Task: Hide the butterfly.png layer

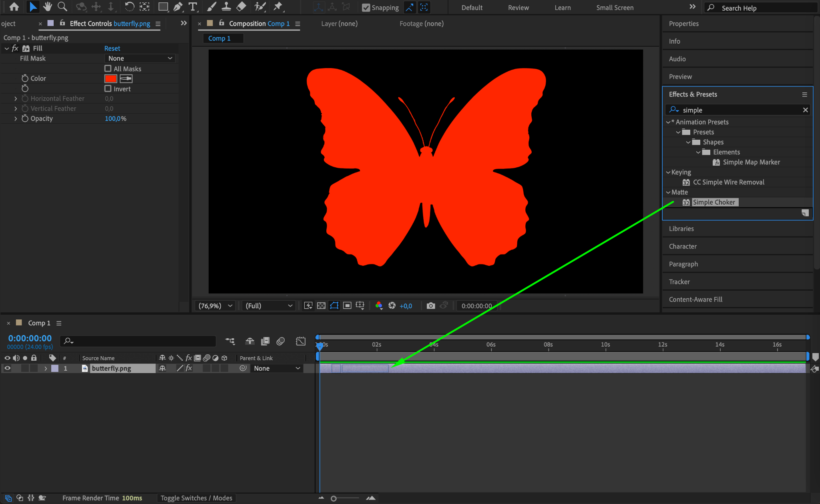Action: point(7,368)
